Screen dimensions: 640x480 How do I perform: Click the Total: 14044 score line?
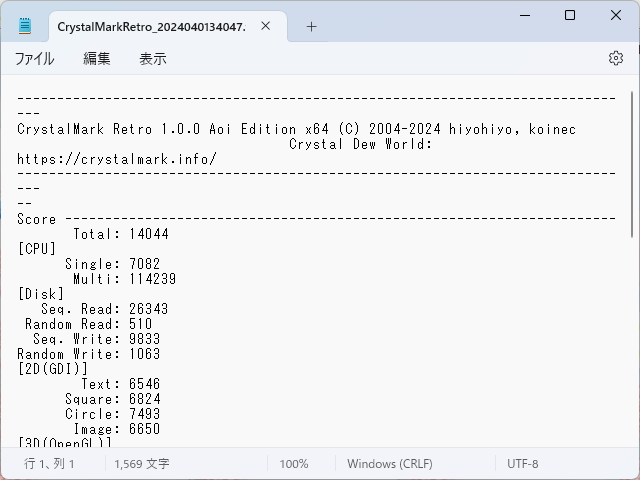(x=121, y=234)
